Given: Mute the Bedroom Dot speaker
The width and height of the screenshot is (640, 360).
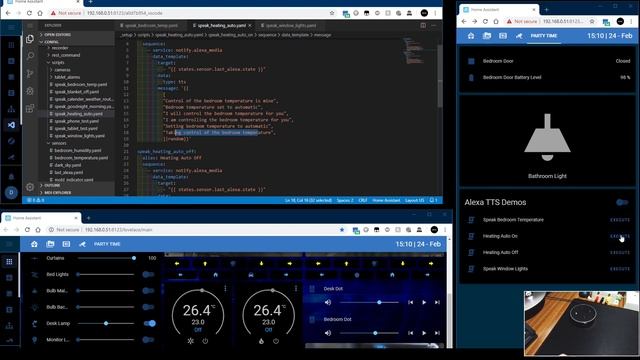Looking at the screenshot, I should [x=328, y=333].
